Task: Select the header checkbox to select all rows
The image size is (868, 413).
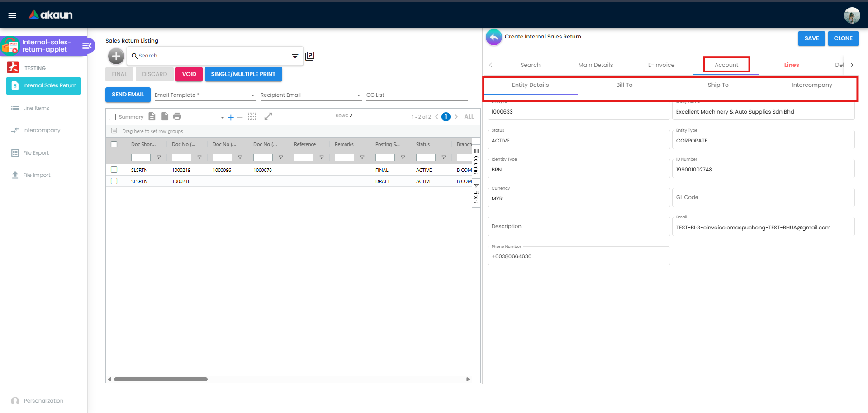Action: pyautogui.click(x=114, y=144)
